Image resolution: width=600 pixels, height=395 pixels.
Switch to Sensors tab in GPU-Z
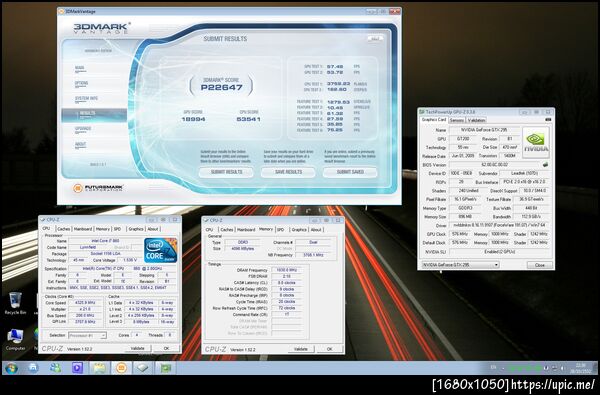(x=457, y=120)
